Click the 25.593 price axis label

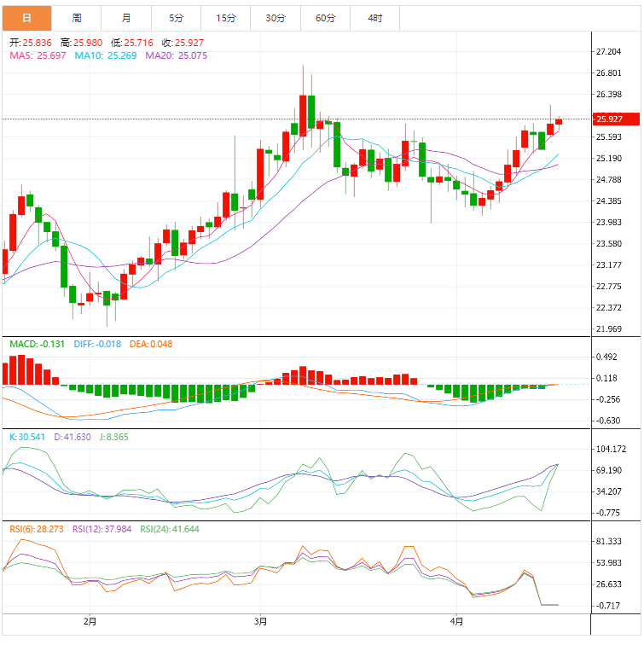tap(609, 137)
